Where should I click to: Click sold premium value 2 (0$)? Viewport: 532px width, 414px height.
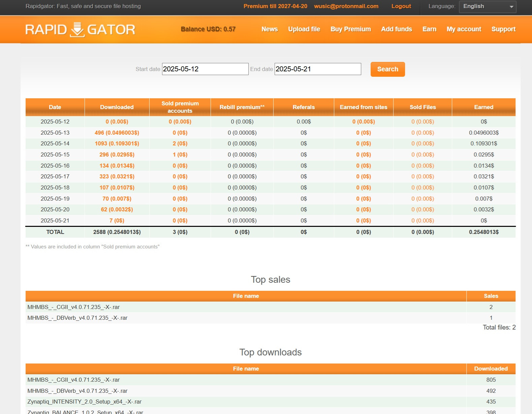180,143
